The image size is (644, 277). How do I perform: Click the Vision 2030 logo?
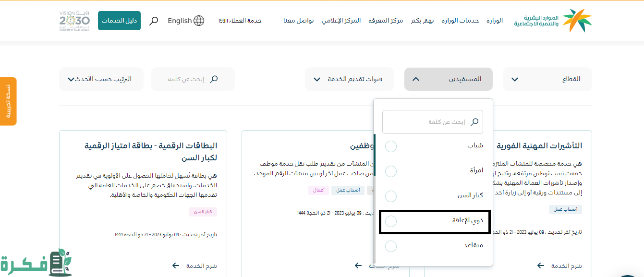point(74,21)
